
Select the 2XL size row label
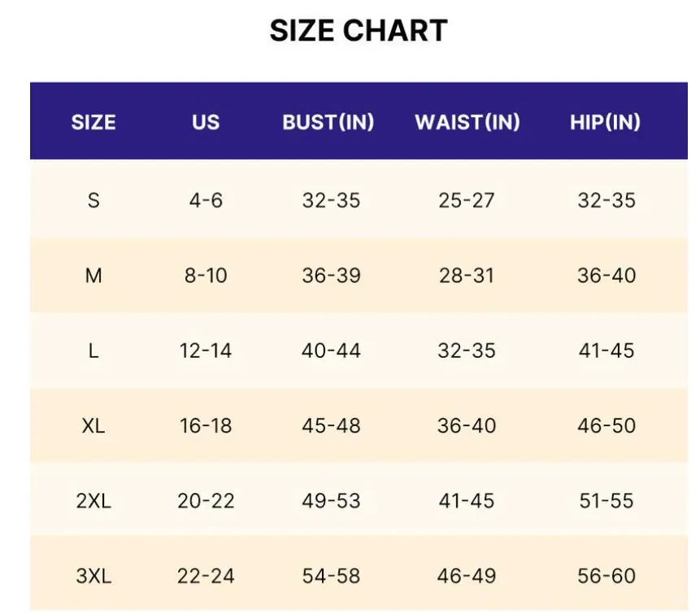[x=93, y=501]
